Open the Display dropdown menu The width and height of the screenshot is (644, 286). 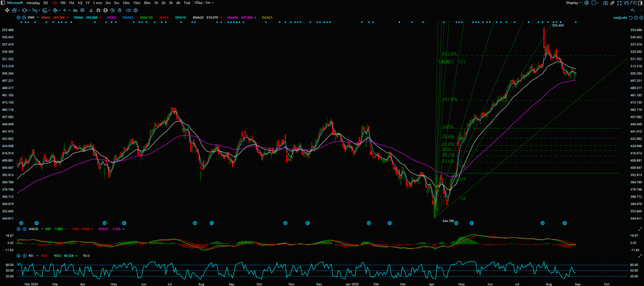click(574, 3)
